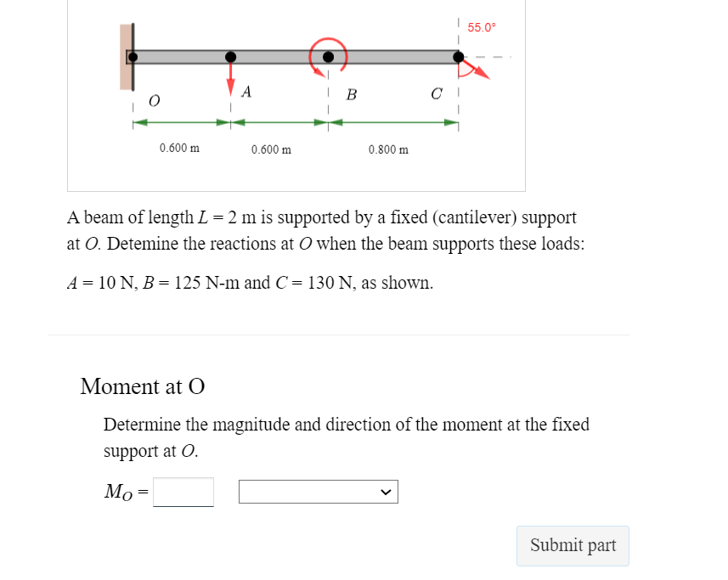Select the 55.0° angle label
This screenshot has height=580, width=728.
[483, 26]
